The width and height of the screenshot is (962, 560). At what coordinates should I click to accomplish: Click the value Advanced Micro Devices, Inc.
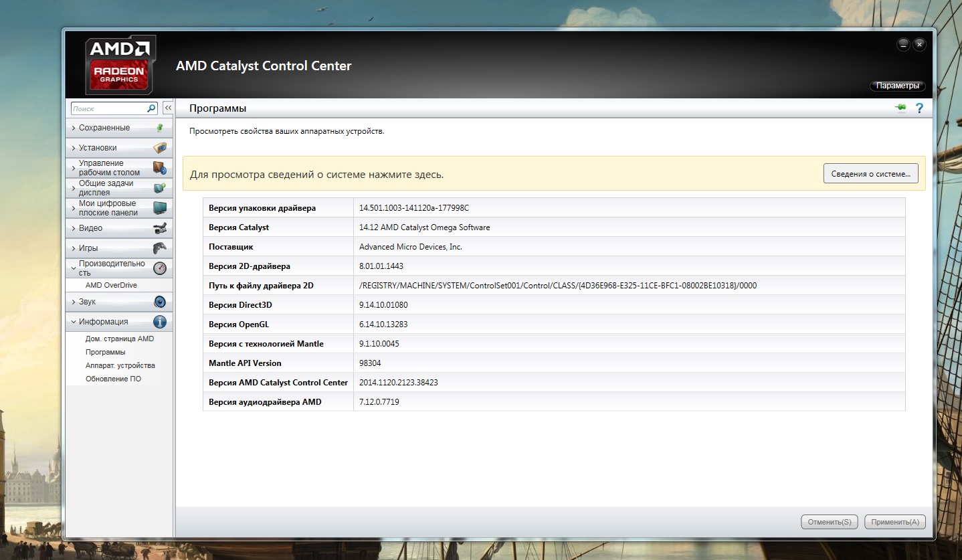(x=411, y=247)
